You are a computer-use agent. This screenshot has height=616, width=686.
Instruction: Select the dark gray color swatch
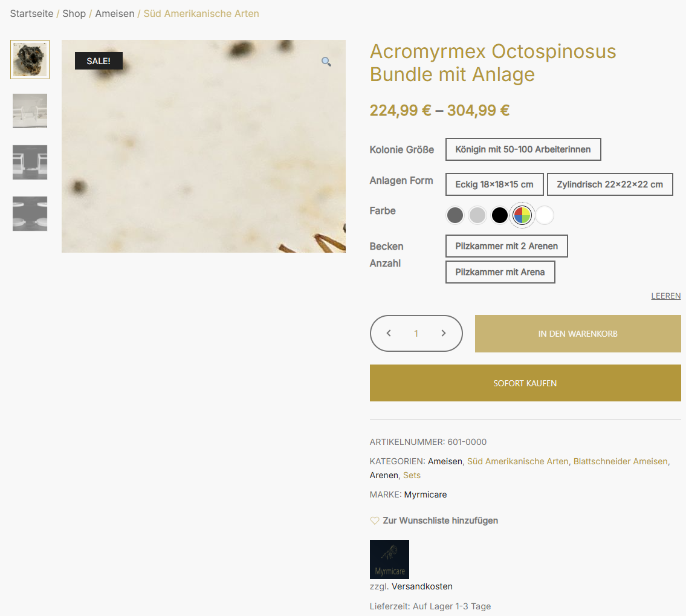pyautogui.click(x=455, y=215)
